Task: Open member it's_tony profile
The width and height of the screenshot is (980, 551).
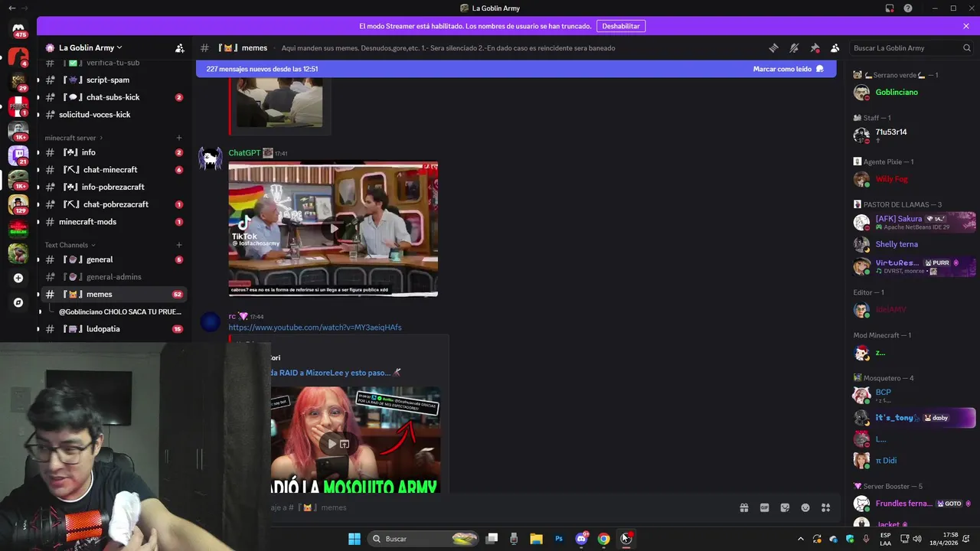Action: 913,418
